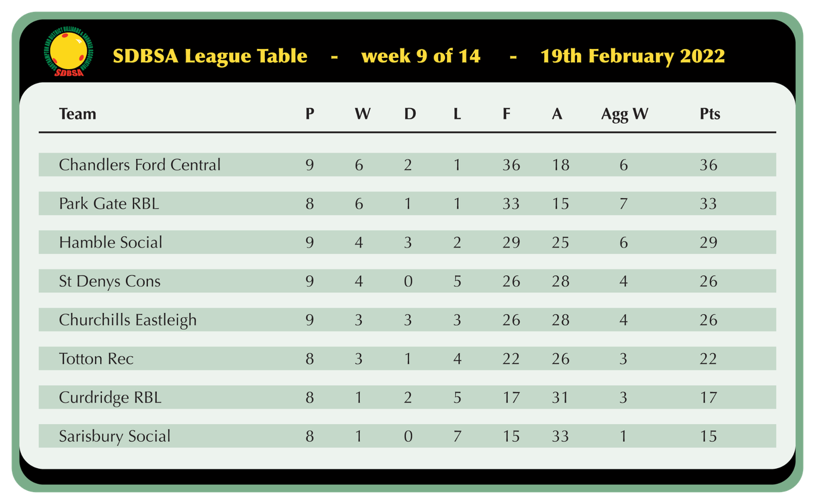This screenshot has height=504, width=815.
Task: Click the Agg W column header
Action: click(x=624, y=114)
